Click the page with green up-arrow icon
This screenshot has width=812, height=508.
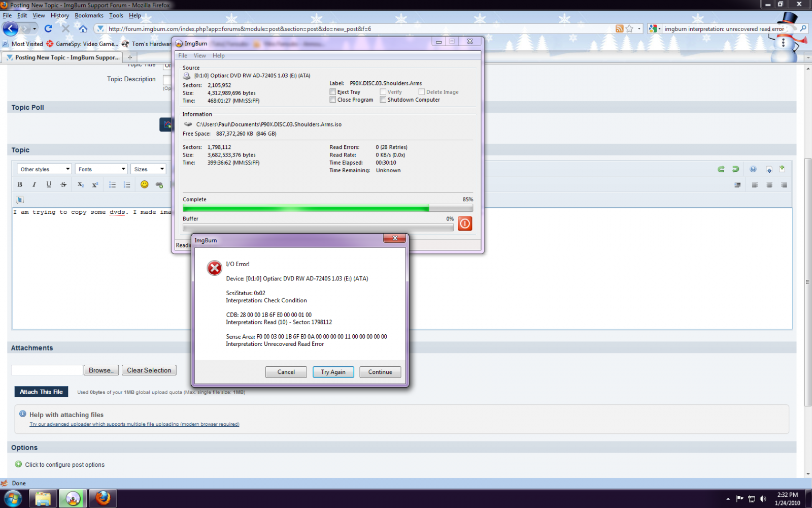point(782,169)
